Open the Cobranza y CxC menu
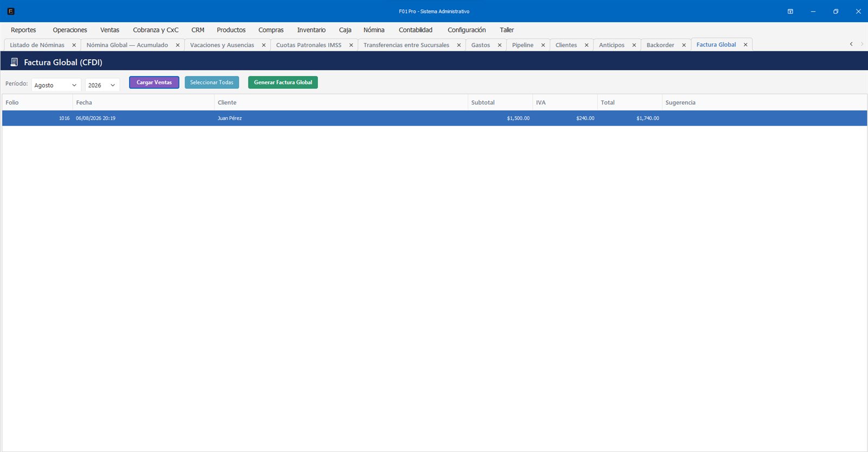 coord(156,30)
